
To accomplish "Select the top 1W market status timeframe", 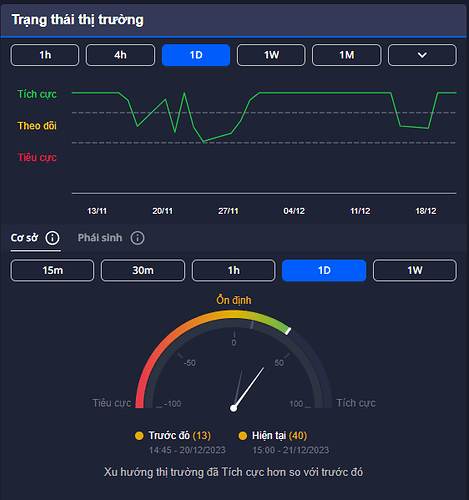I will 271,55.
